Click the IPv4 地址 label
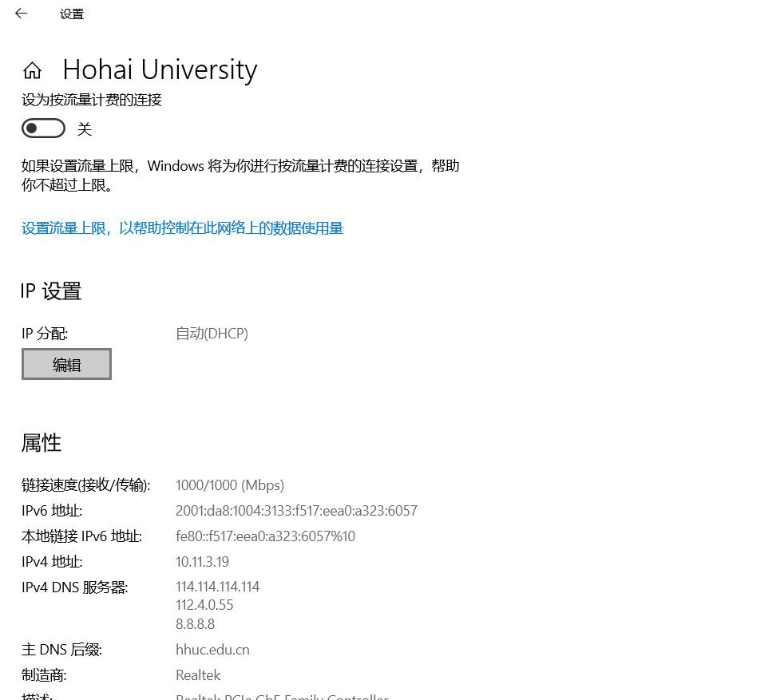776x700 pixels. (x=52, y=562)
